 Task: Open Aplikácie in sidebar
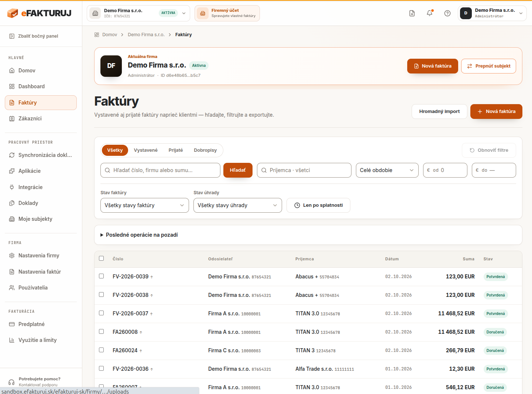tap(41, 171)
